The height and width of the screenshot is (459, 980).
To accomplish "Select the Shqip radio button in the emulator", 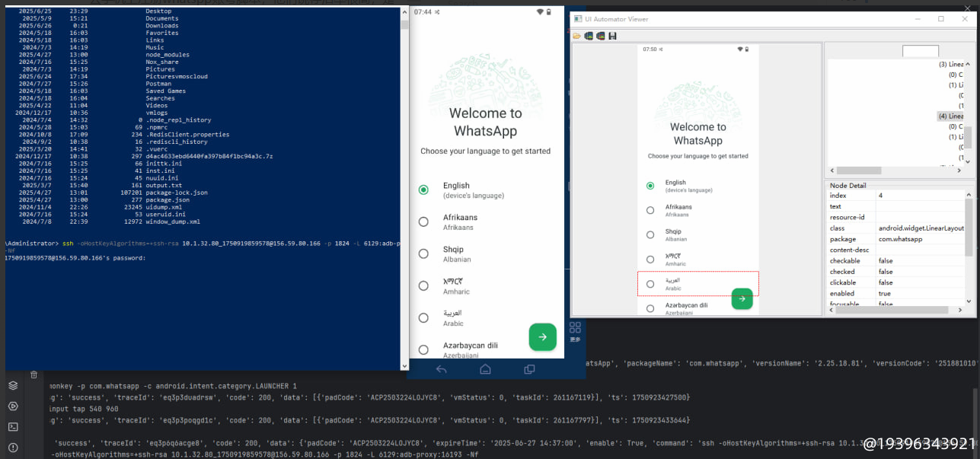I will [x=423, y=253].
